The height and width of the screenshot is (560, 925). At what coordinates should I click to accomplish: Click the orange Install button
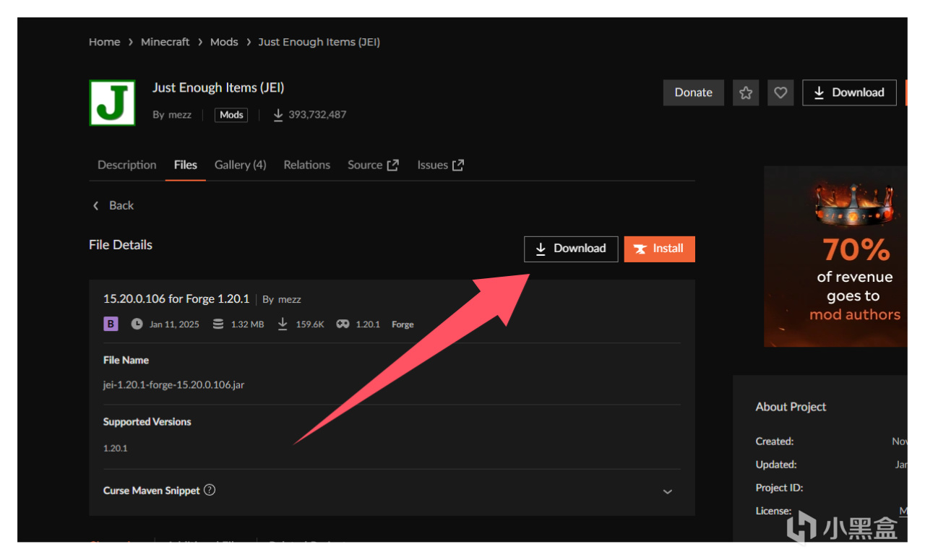coord(659,249)
